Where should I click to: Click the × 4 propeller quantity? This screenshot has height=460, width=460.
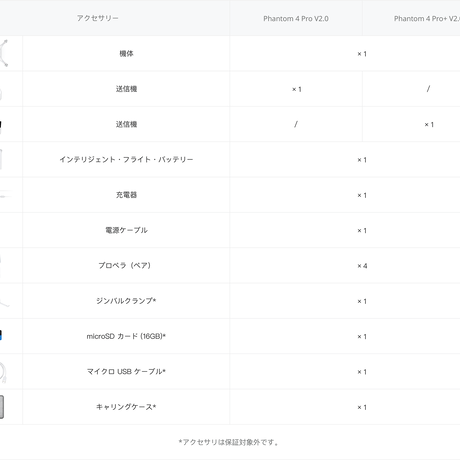[x=362, y=266]
